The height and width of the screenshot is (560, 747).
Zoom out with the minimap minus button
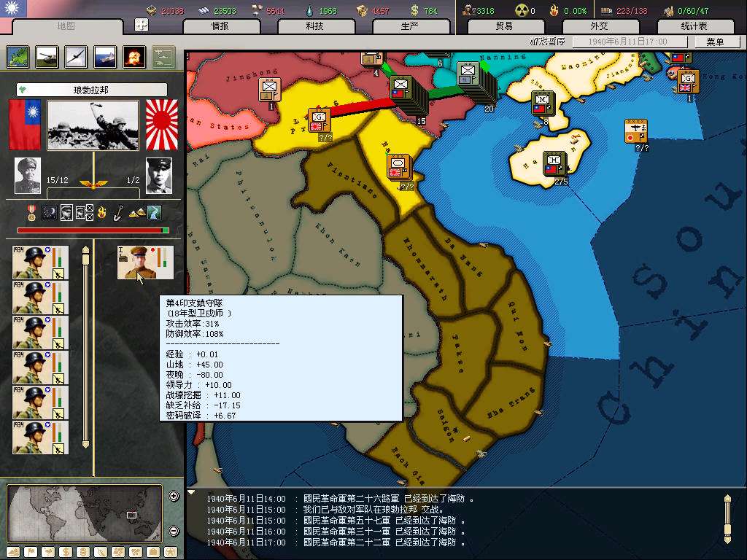[174, 530]
